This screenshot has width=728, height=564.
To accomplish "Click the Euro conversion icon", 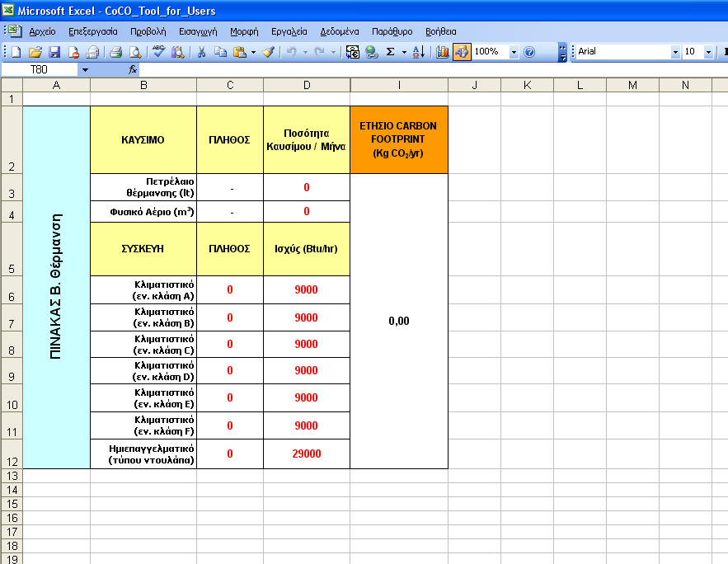I will (353, 52).
